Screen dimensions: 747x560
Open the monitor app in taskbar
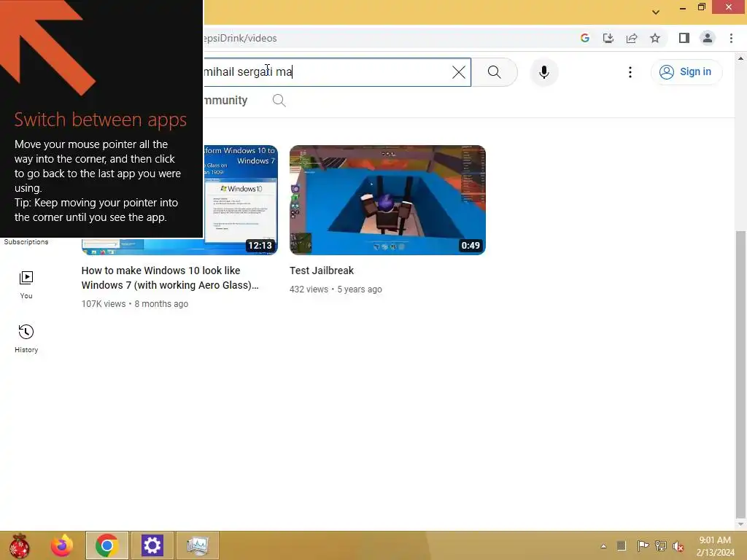click(x=198, y=545)
